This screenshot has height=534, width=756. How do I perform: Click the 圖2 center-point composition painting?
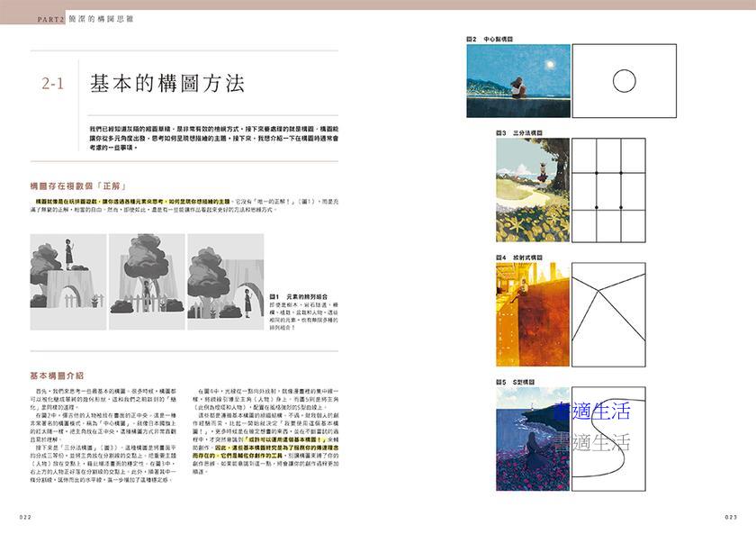517,81
